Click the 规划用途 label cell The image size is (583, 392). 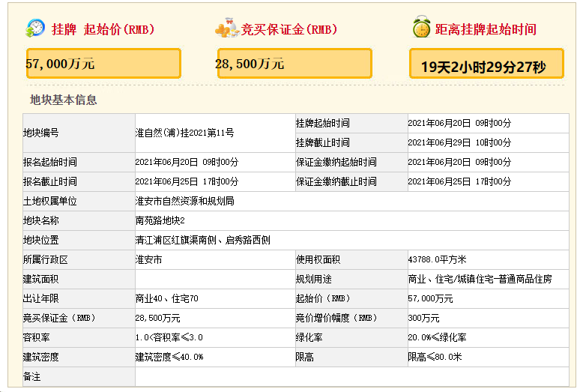pyautogui.click(x=351, y=279)
